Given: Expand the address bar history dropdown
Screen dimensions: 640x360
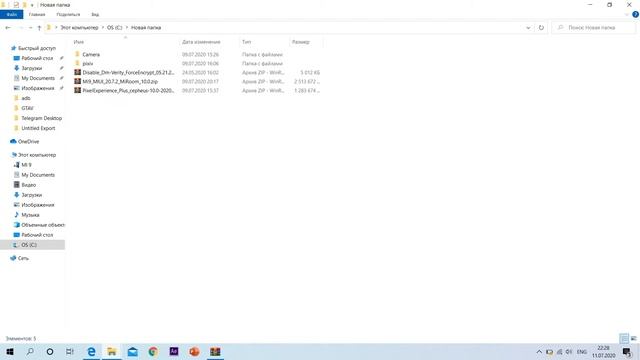Looking at the screenshot, I should (x=528, y=28).
